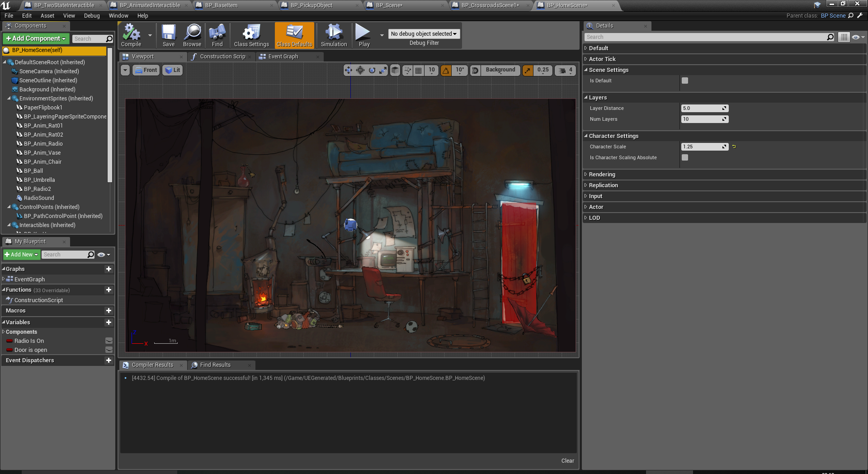Open the Lit view mode menu
Screen dimensions: 868x474
click(172, 70)
